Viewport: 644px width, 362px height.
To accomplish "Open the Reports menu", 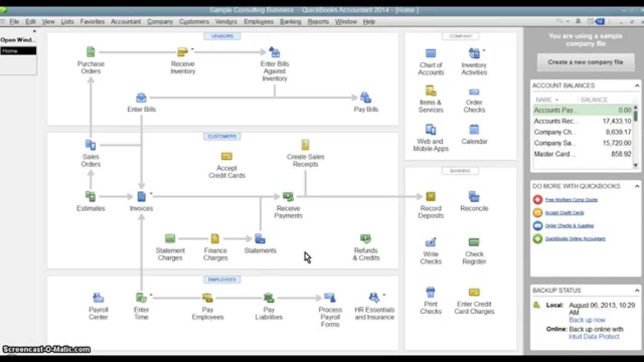I will pos(318,22).
